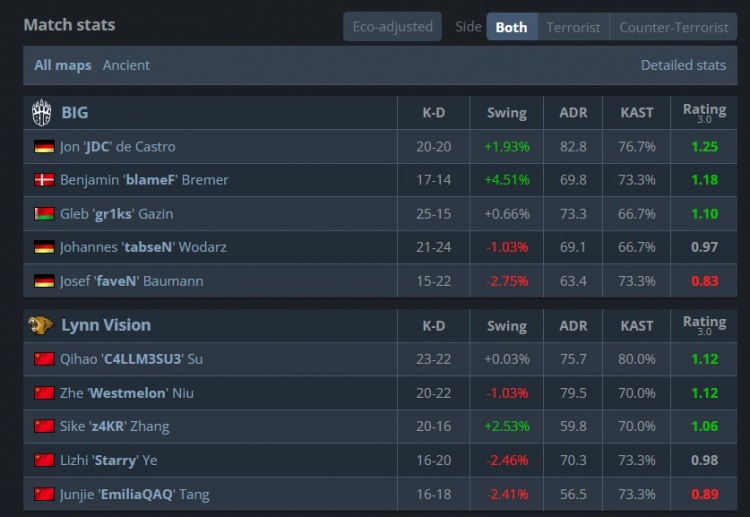Click the Lynn Vision tiger logo
750x517 pixels.
41,325
